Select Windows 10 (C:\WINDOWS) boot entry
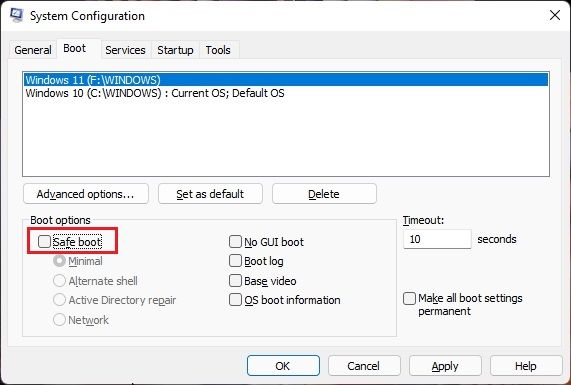Viewport: 571px width, 385px height. click(x=286, y=93)
